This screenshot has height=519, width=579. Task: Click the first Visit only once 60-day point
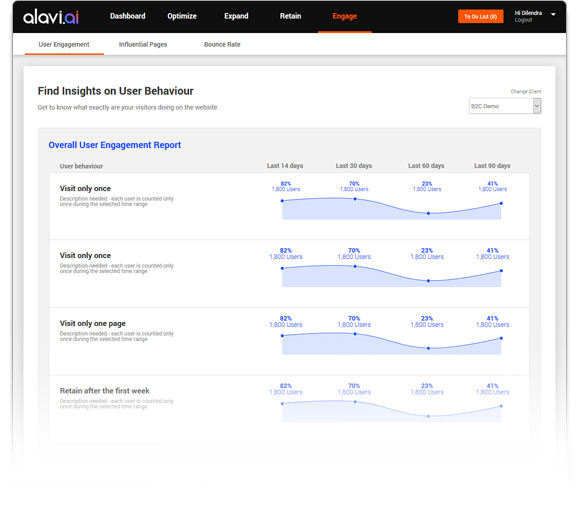tap(428, 213)
